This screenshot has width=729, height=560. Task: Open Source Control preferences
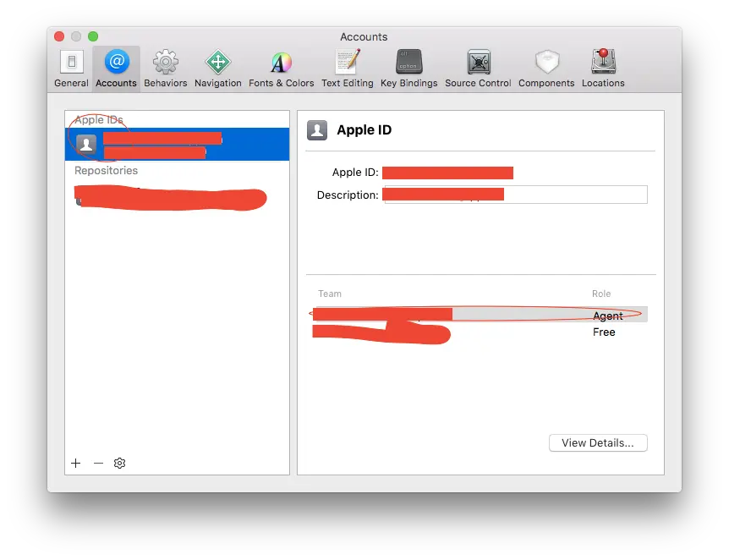click(x=478, y=69)
